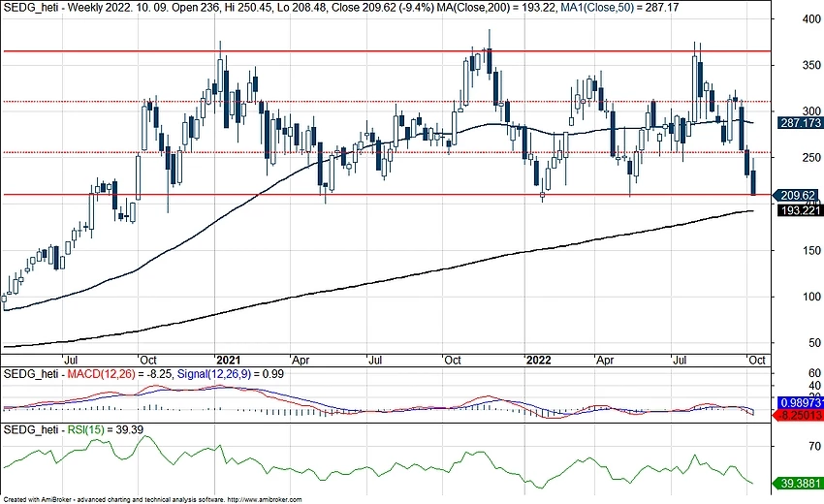
Task: Click the 287.173 MA50 value label
Action: pos(800,122)
